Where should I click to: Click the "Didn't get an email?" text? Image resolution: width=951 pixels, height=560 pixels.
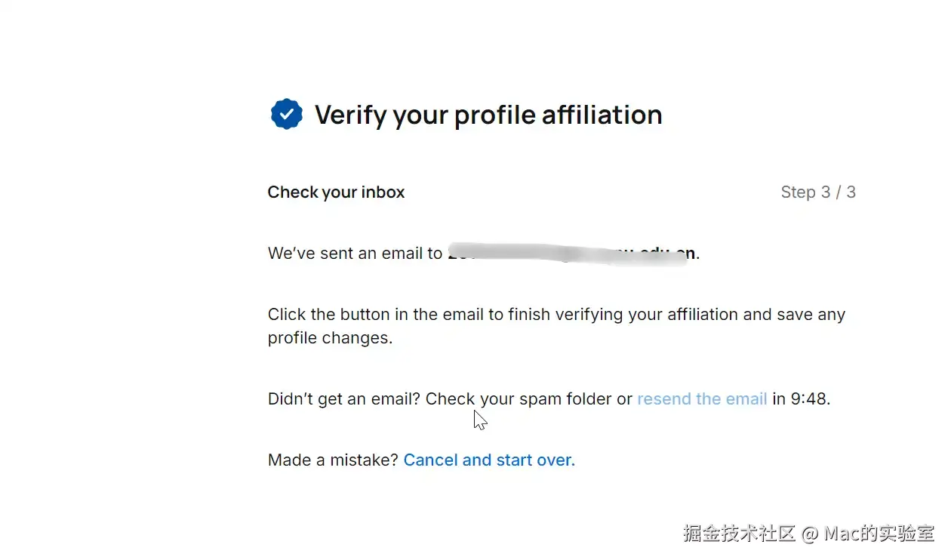(x=344, y=399)
